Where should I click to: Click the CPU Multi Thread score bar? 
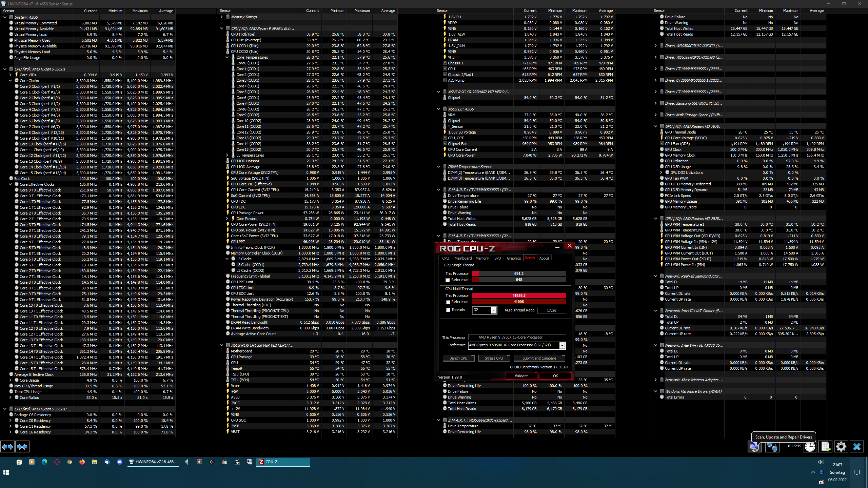(519, 296)
